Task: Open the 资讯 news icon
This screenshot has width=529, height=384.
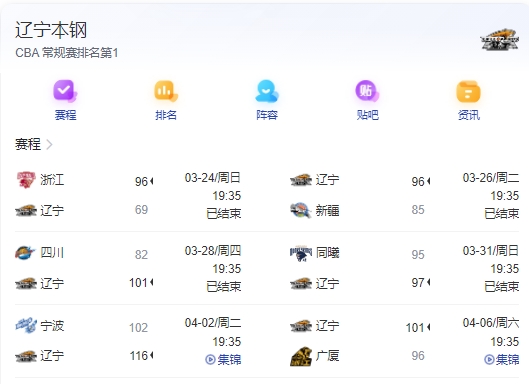Action: [x=468, y=91]
